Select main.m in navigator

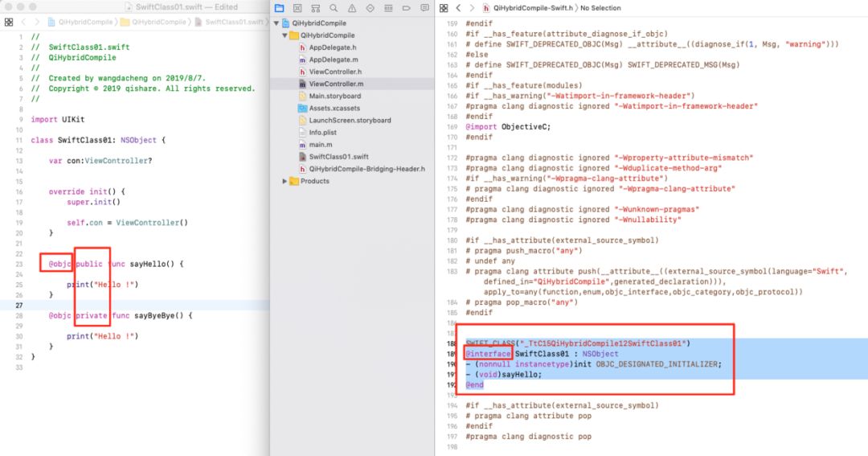[321, 145]
